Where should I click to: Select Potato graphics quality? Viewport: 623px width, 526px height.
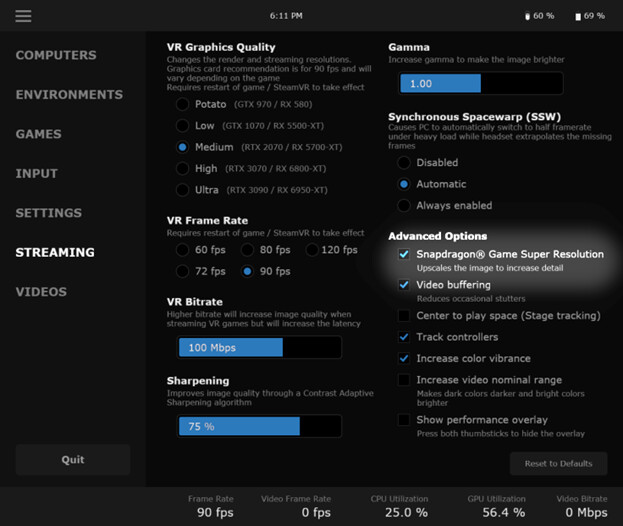(x=182, y=104)
